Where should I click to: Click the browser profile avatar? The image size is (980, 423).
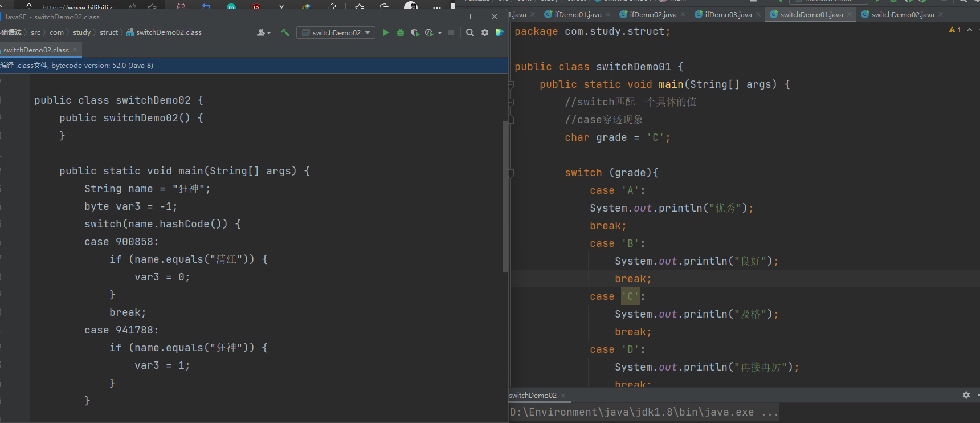click(x=411, y=6)
